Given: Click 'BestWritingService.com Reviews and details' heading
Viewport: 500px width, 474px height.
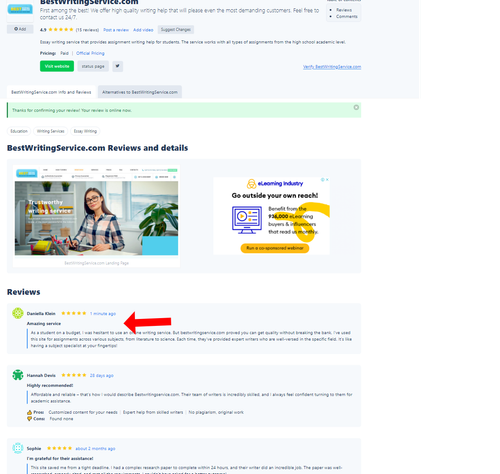Looking at the screenshot, I should (x=97, y=148).
